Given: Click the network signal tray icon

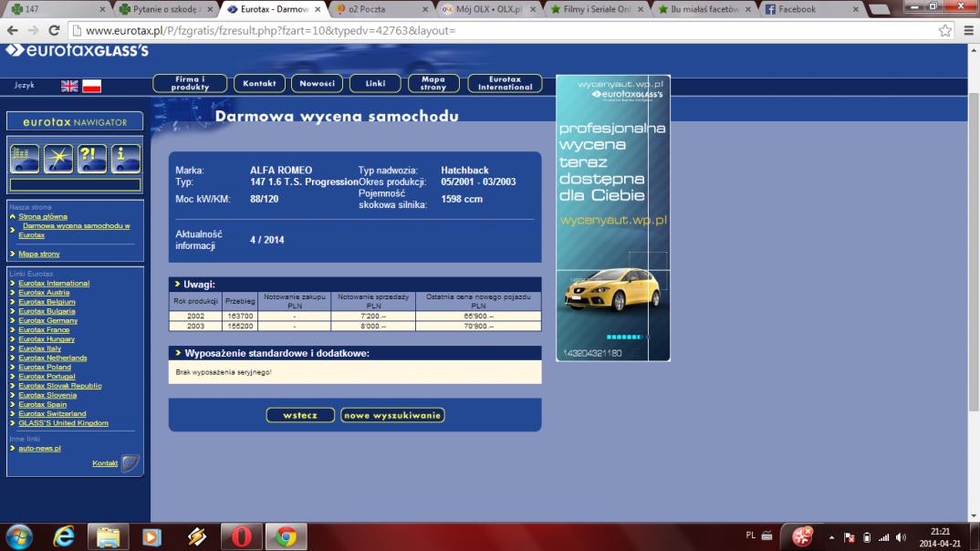Looking at the screenshot, I should click(884, 537).
